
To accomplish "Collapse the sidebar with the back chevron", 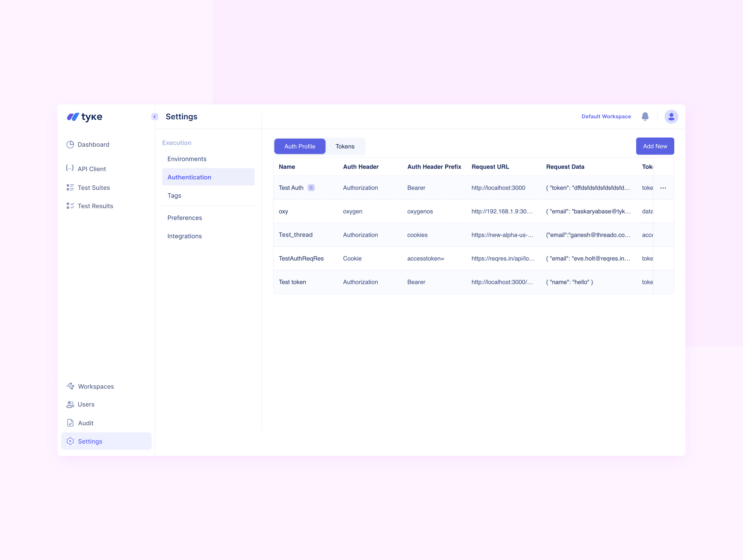I will pyautogui.click(x=155, y=117).
